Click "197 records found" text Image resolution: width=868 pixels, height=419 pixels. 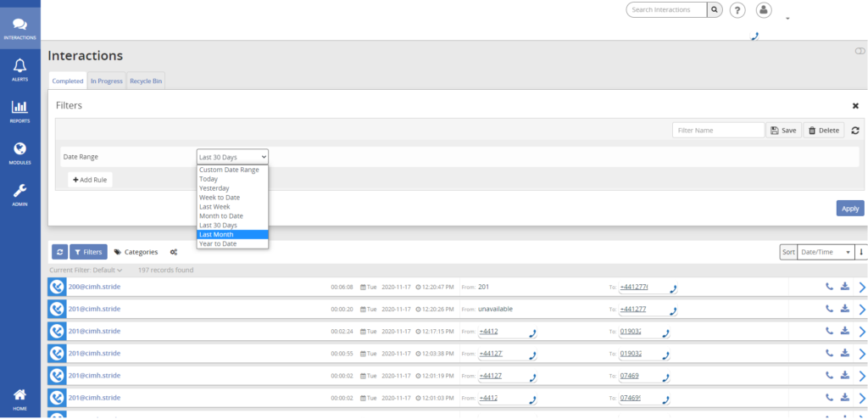coord(165,270)
